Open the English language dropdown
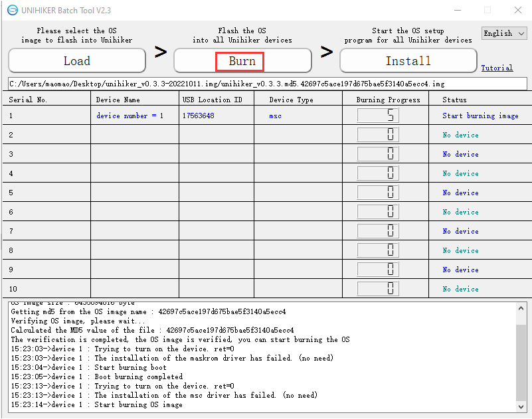Screen dimensions: 532x419 click(503, 33)
